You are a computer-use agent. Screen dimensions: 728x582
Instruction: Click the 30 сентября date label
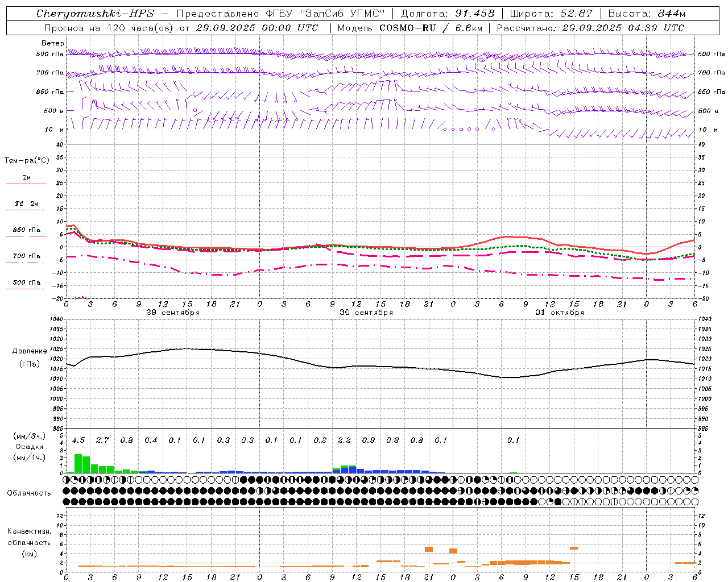tap(366, 313)
